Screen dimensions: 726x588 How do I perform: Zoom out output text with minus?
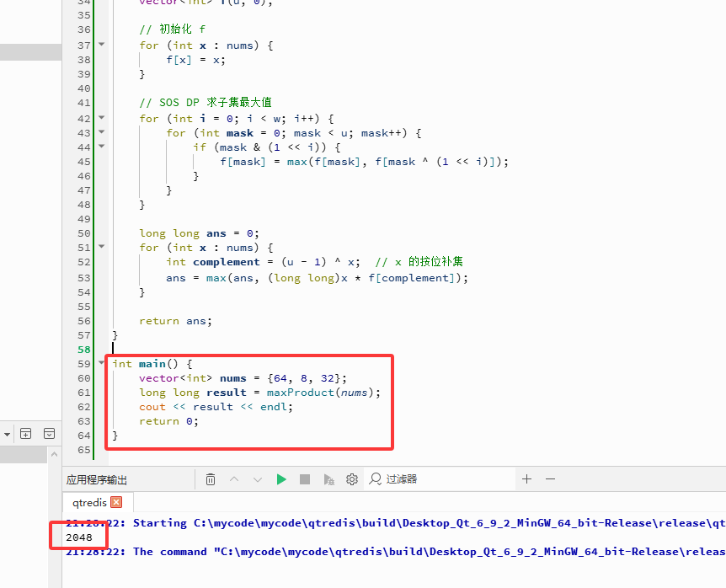551,479
